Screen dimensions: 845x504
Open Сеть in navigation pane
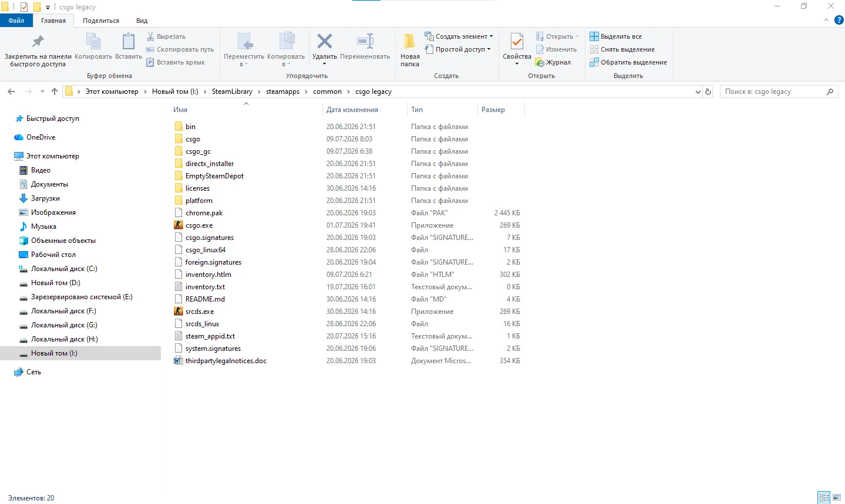point(33,372)
